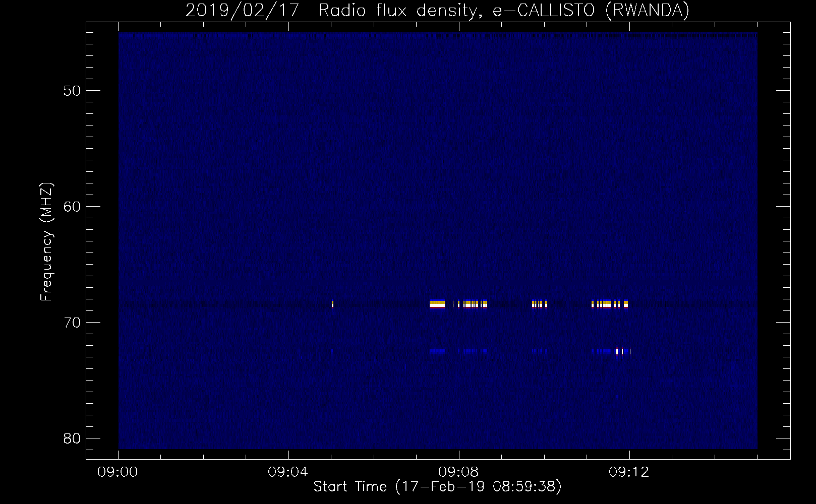This screenshot has height=504, width=816.
Task: Click the '70' frequency tick label
Action: pyautogui.click(x=72, y=323)
